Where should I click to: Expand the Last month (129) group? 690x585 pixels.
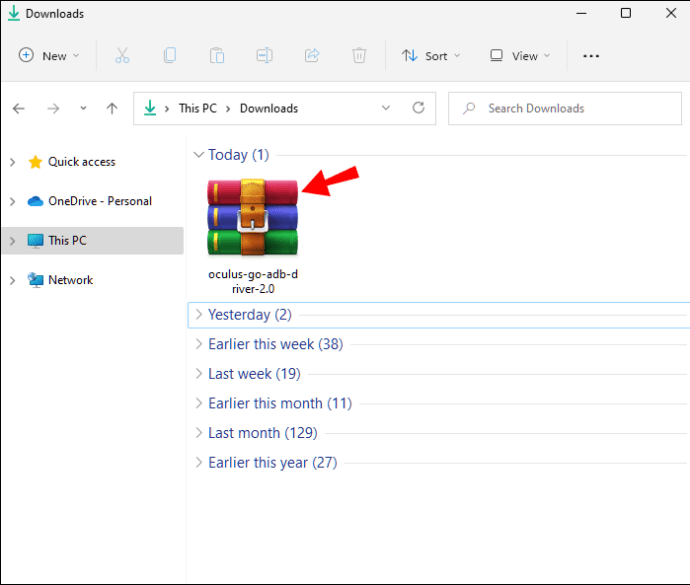199,433
